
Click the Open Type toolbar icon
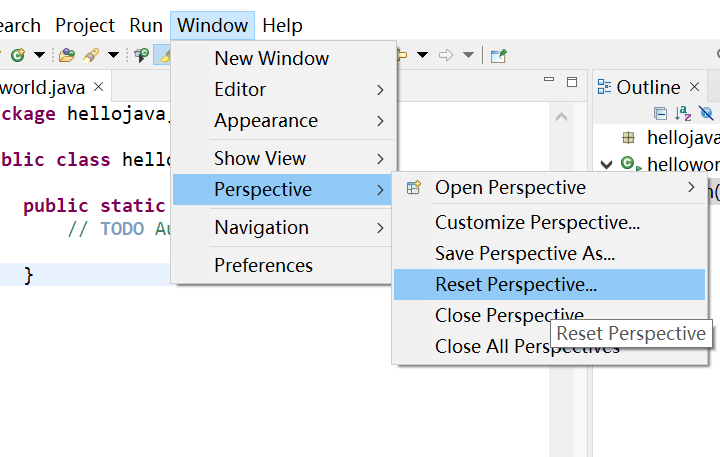(x=67, y=54)
